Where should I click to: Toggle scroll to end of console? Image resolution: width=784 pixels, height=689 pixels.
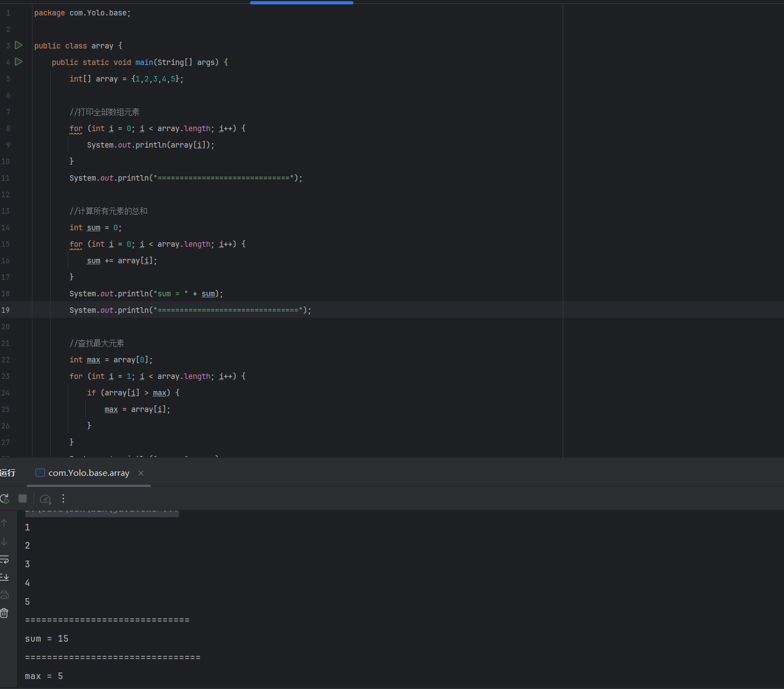(4, 577)
